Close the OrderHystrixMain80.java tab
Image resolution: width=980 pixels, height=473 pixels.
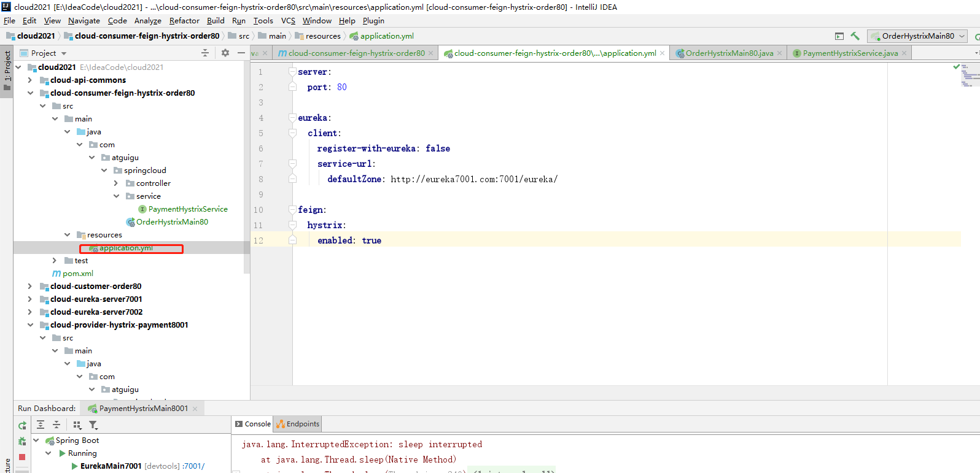(x=779, y=53)
